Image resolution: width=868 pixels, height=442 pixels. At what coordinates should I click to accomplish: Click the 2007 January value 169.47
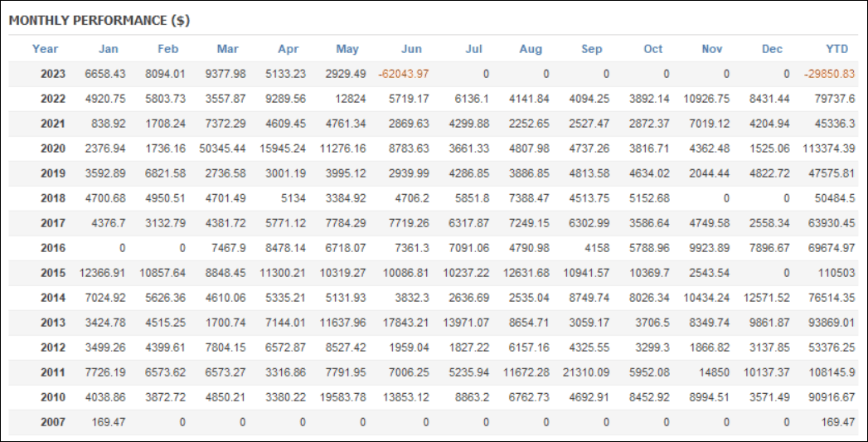point(109,422)
